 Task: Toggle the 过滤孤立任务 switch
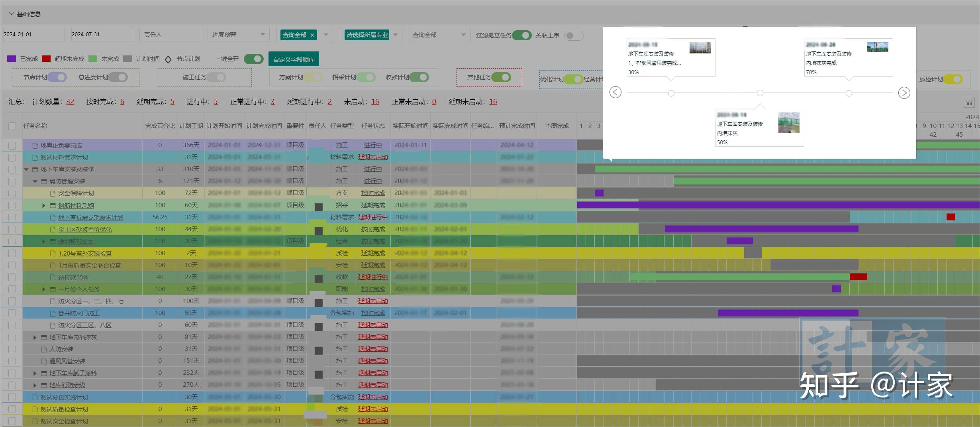tap(522, 35)
